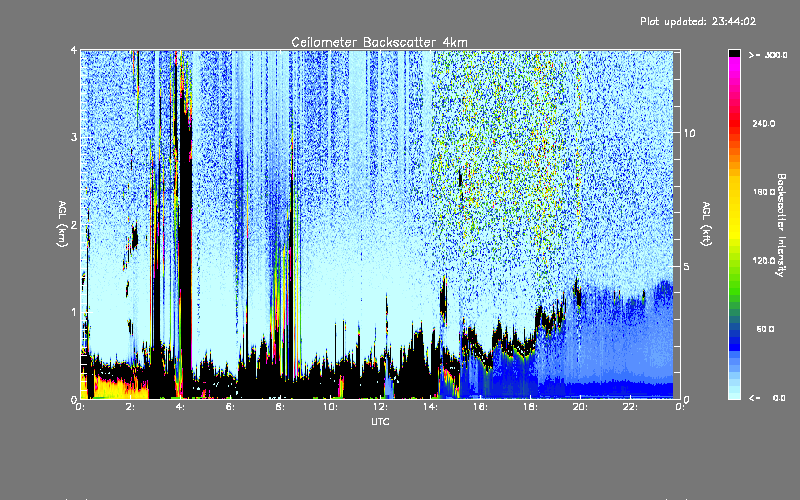Select the "UTC" x-axis label
Screen dimensions: 800x500
(380, 421)
